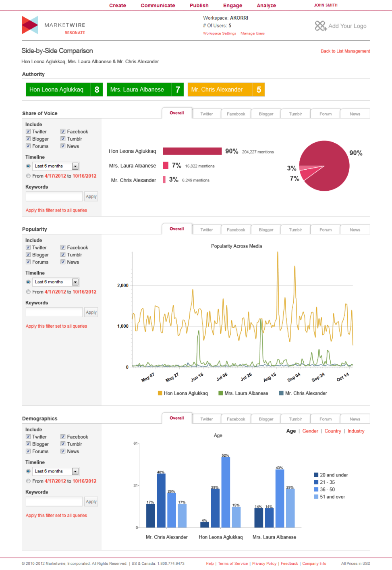Click the Marketwire Resonate logo icon
392x570 pixels.
(30, 25)
